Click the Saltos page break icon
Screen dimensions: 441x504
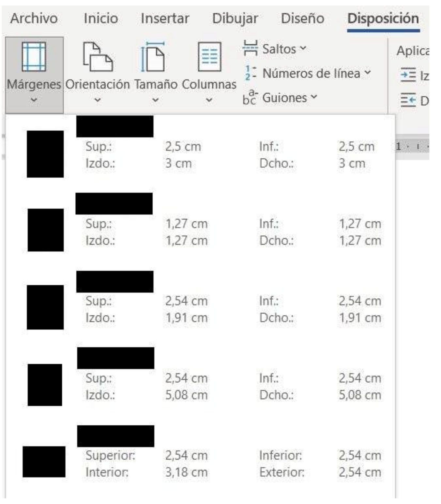coord(250,49)
